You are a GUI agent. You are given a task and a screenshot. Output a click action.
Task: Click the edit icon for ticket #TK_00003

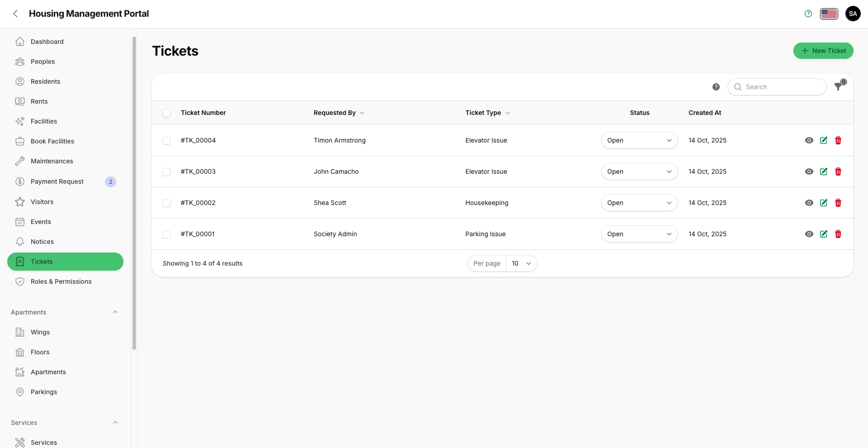click(x=823, y=172)
